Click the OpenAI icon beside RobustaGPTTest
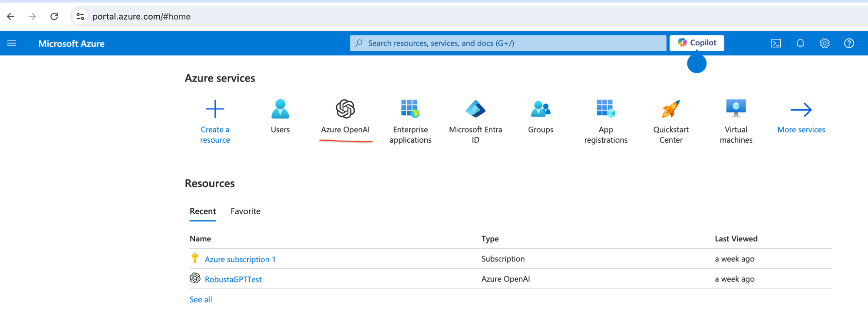 pos(195,278)
